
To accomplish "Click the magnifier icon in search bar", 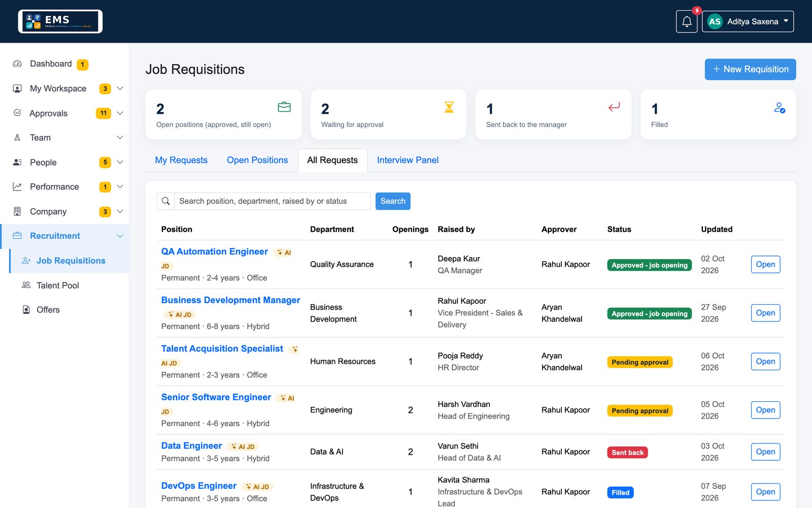I will point(165,201).
